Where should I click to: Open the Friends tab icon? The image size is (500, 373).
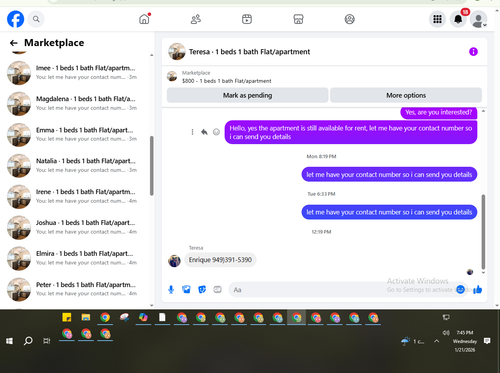tap(196, 19)
